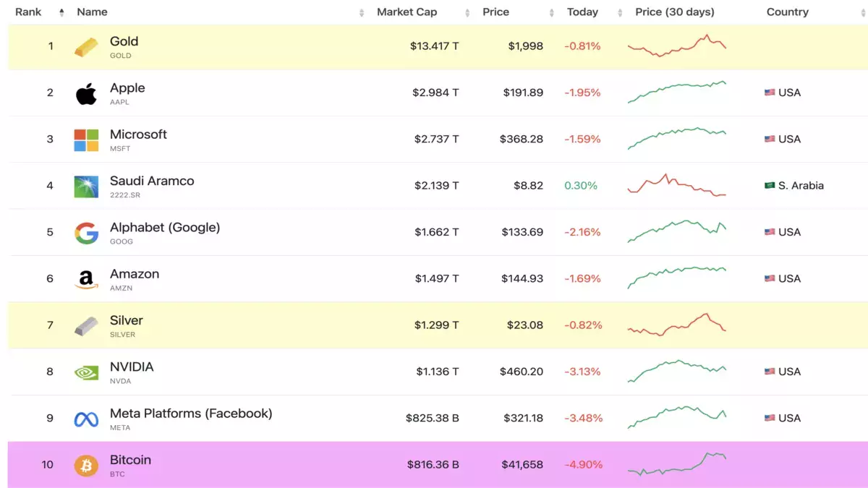Viewport: 868px width, 488px height.
Task: Click the Apple logo icon
Action: 86,94
